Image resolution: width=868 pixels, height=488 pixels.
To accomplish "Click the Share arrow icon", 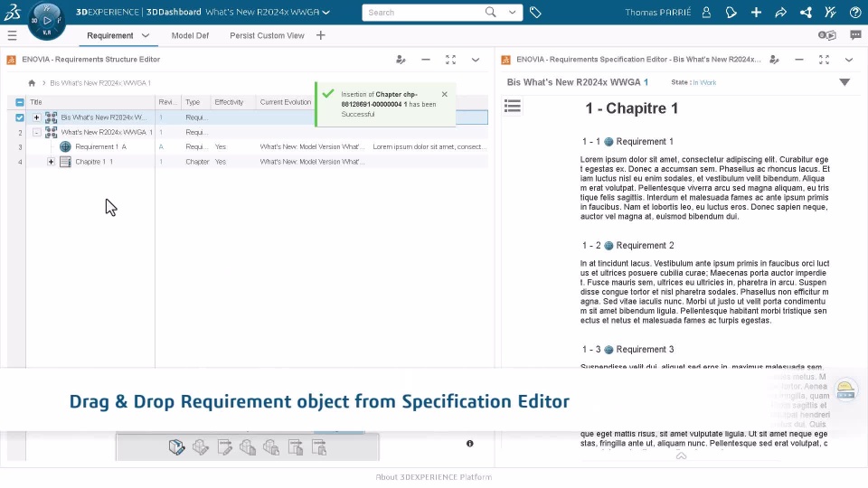I will [x=780, y=12].
